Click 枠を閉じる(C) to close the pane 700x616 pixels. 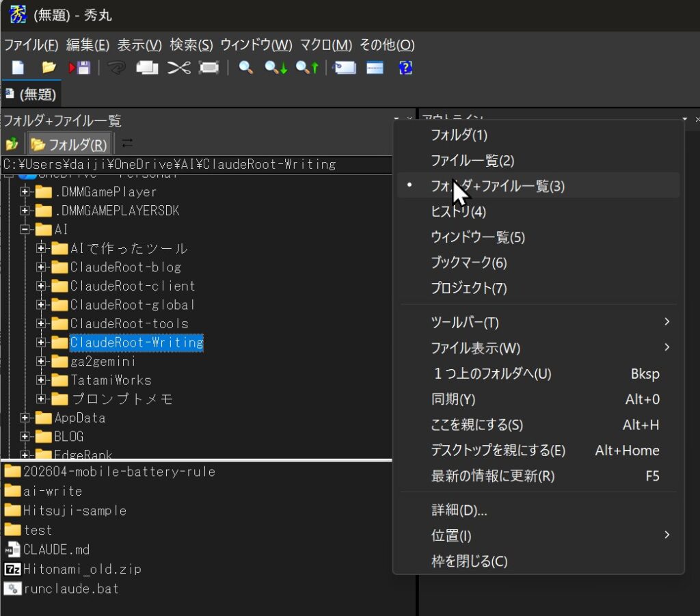469,561
